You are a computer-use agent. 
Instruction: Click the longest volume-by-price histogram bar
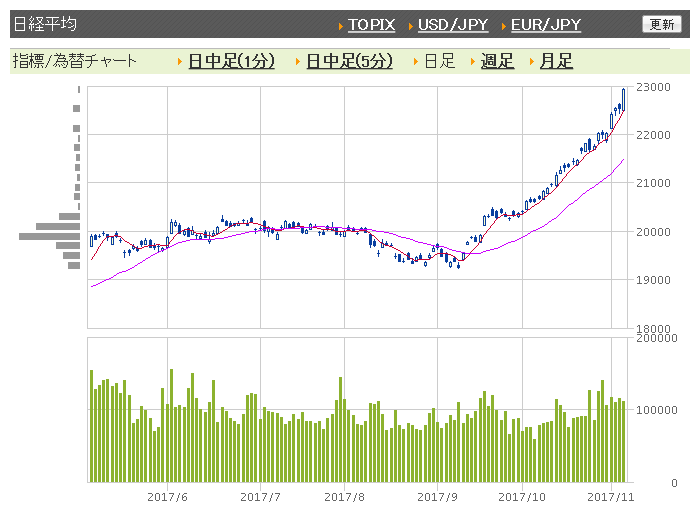49,237
